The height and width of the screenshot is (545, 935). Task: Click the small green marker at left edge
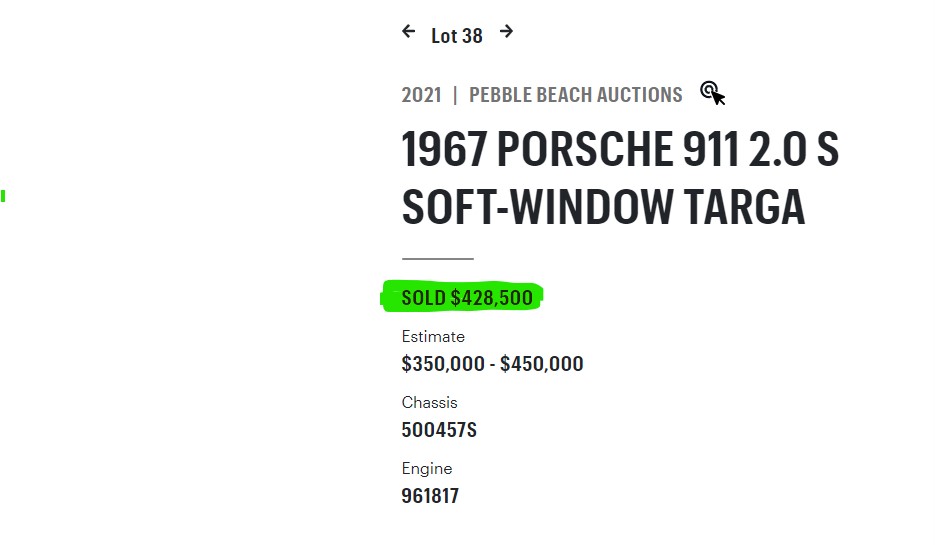click(3, 196)
